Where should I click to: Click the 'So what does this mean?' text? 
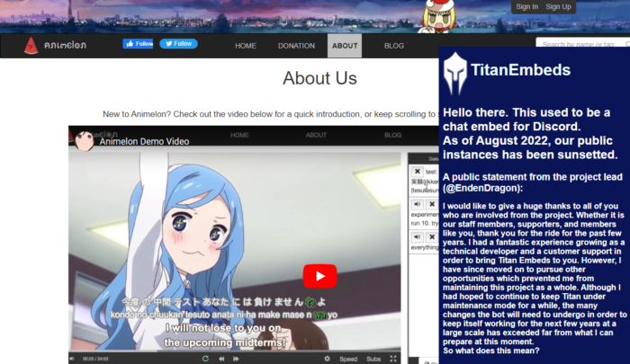point(491,351)
